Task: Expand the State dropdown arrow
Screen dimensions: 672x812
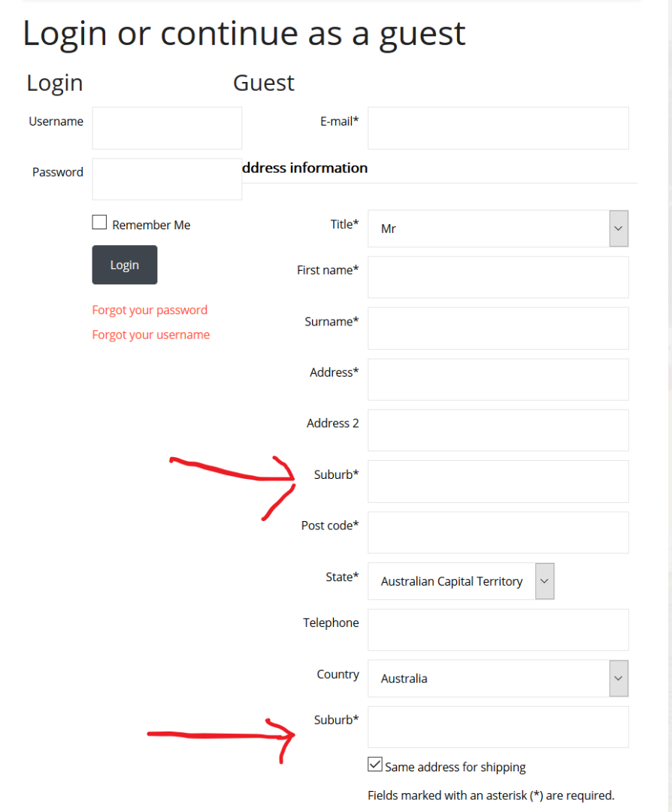Action: (x=545, y=581)
